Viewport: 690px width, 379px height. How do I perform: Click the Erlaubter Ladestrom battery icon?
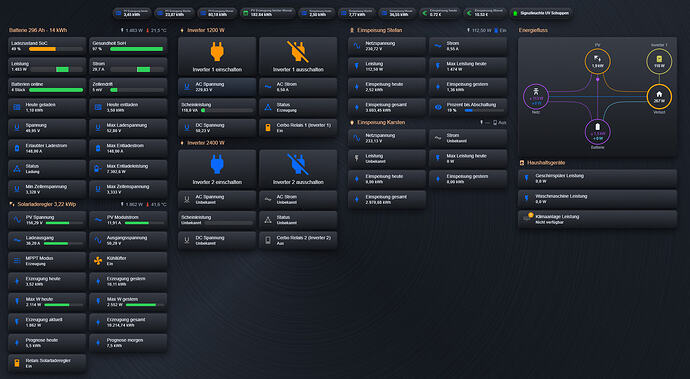point(17,148)
